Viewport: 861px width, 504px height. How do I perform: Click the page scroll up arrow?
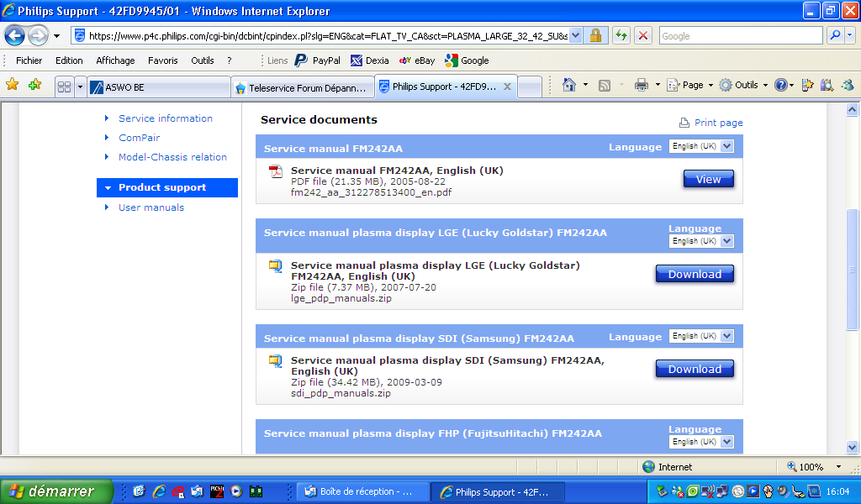point(852,110)
